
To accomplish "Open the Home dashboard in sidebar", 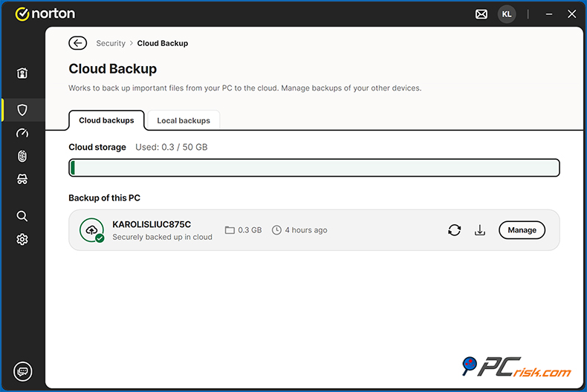I will [22, 73].
